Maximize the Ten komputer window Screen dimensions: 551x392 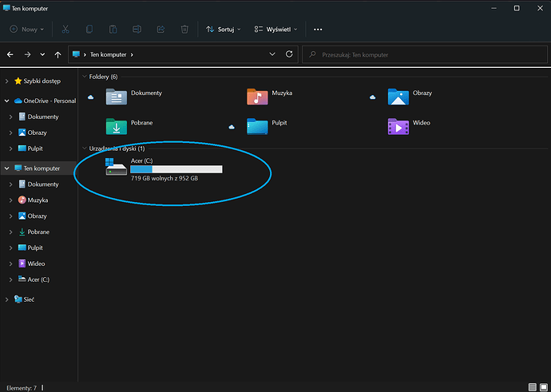coord(517,8)
